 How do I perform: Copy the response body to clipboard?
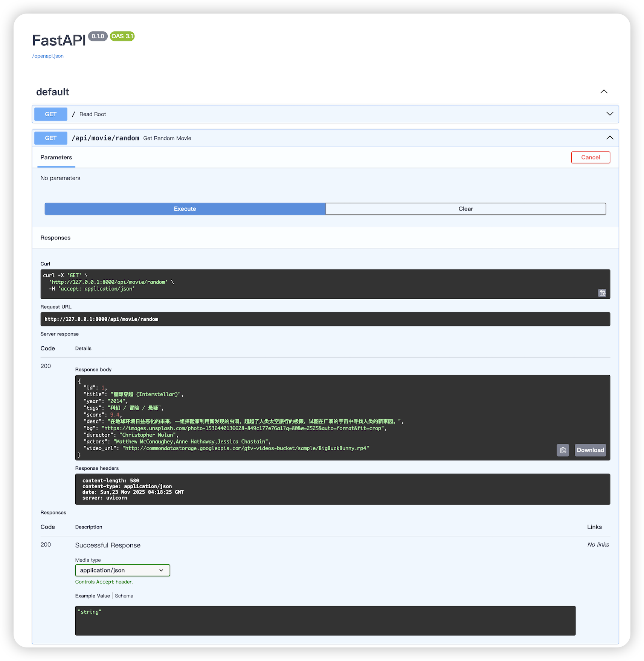pos(563,450)
